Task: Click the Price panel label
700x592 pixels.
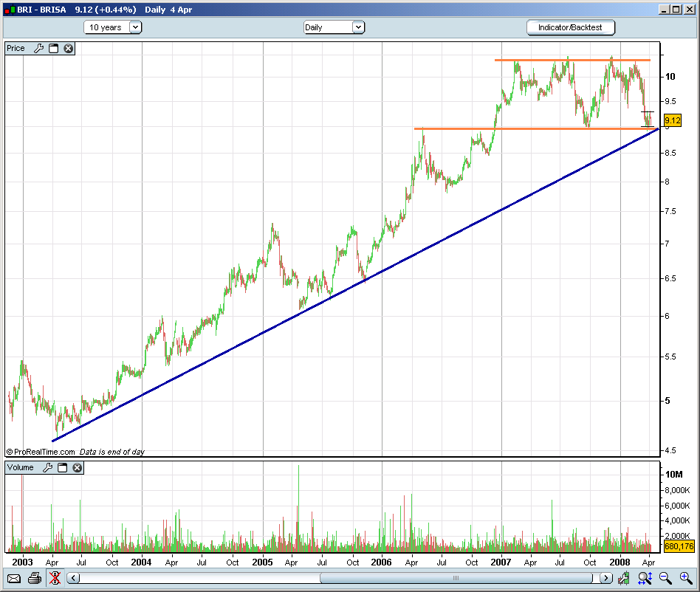Action: pyautogui.click(x=16, y=48)
